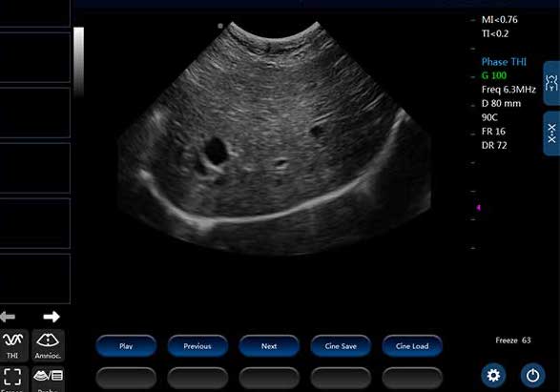Click the blank button under Cine Save
Screen dimensions: 560x392
[x=341, y=378]
